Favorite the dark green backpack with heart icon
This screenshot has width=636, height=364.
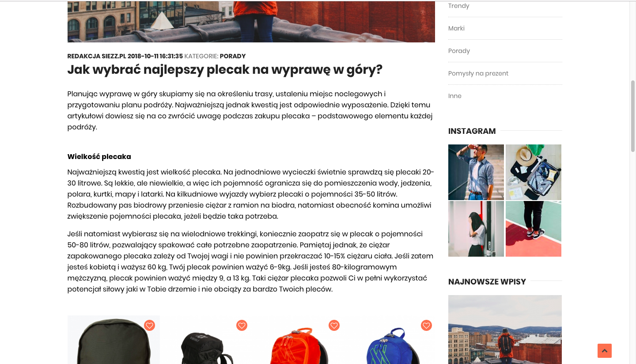(x=149, y=326)
